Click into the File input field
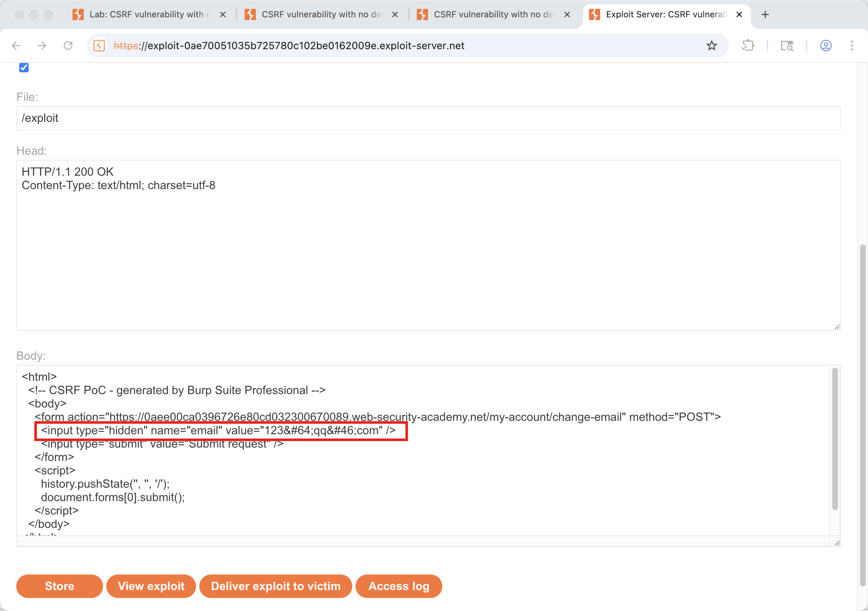Screen dimensions: 868x611 pos(428,118)
